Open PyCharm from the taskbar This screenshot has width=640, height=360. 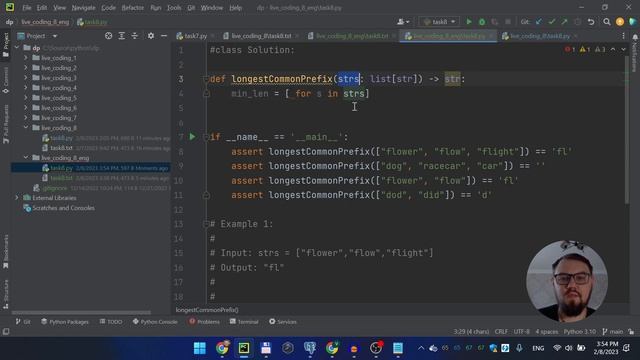pos(244,348)
